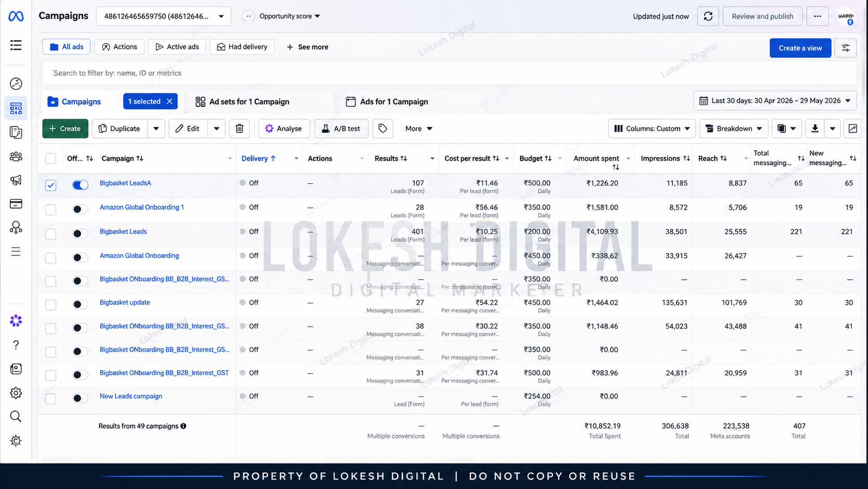Click the Create a view button
The width and height of the screenshot is (868, 489).
pyautogui.click(x=800, y=48)
